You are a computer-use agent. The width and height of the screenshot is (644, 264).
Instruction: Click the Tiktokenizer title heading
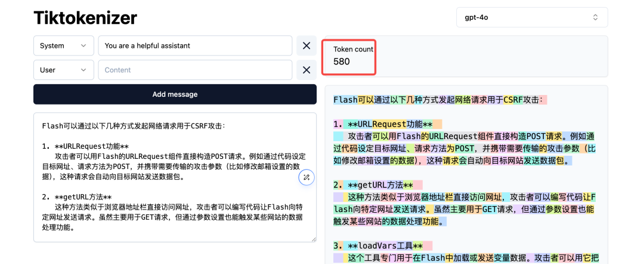click(85, 18)
